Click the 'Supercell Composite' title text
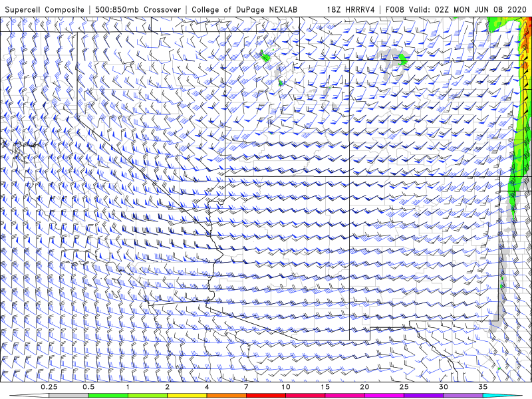This screenshot has height=399, width=532. click(45, 10)
